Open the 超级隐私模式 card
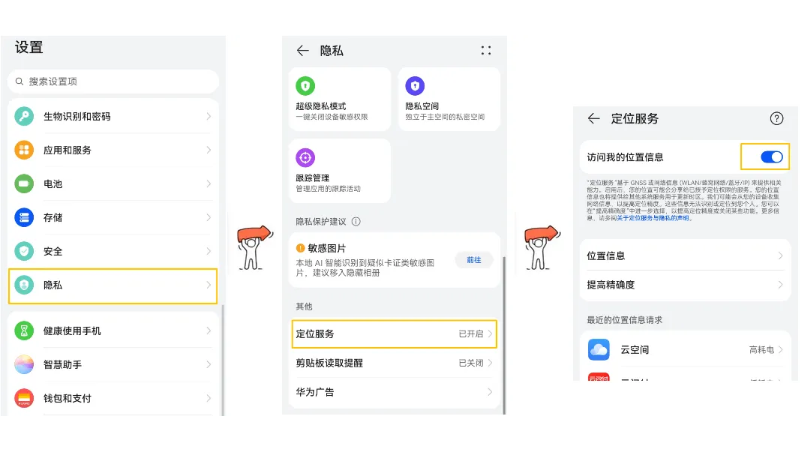800x450 pixels. (x=340, y=98)
